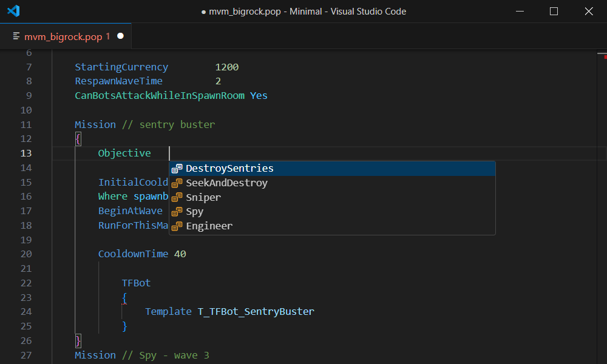Click the enum icon beside DestroySentries
Image resolution: width=607 pixels, height=364 pixels.
click(177, 168)
